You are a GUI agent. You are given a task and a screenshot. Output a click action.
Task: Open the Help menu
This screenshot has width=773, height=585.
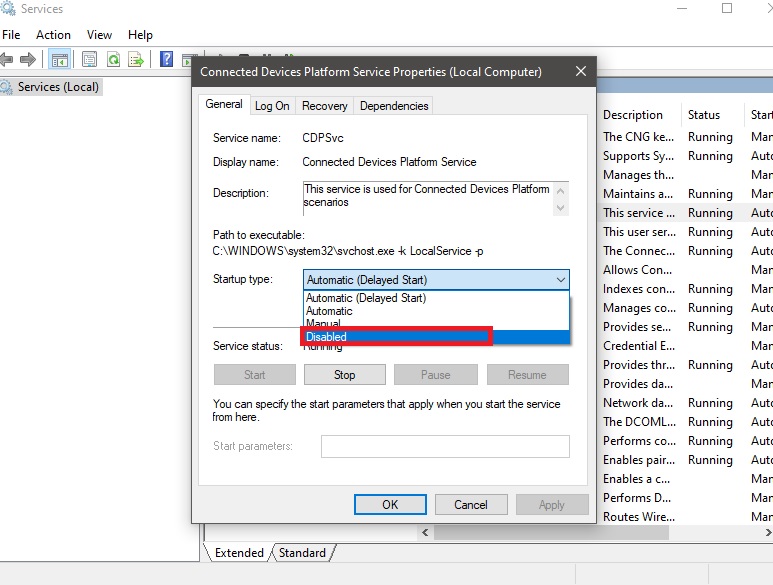tap(141, 35)
